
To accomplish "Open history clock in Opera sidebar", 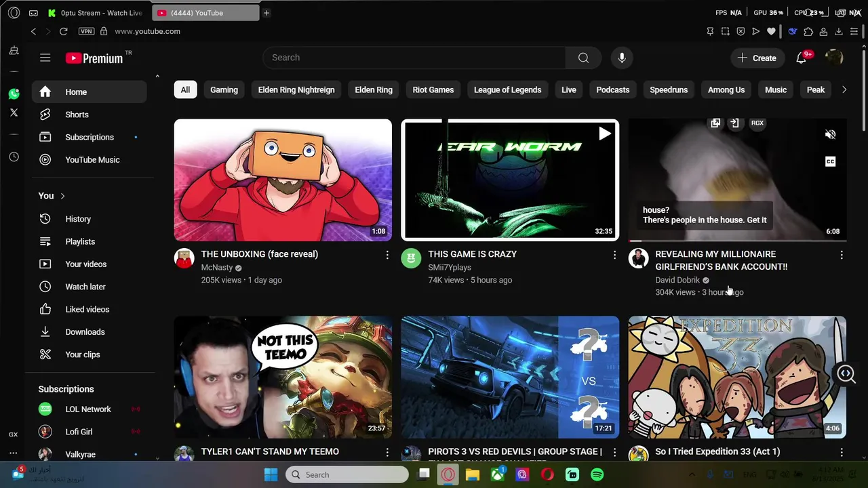I will [x=14, y=157].
